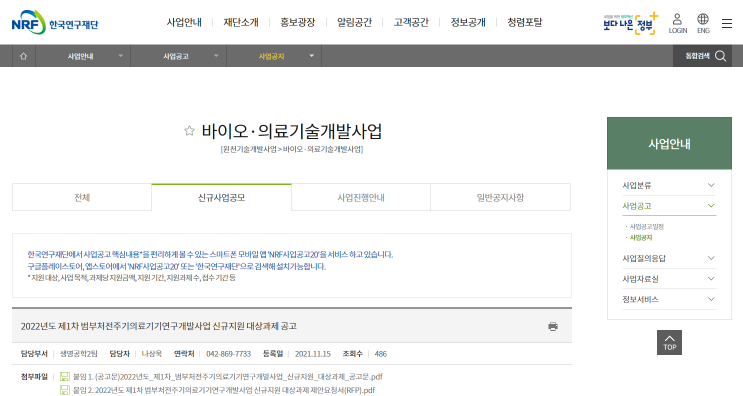This screenshot has height=396, width=743.
Task: Click the announcement title 2022년도 제1차 범부처전주기의료기기
Action: [158, 326]
